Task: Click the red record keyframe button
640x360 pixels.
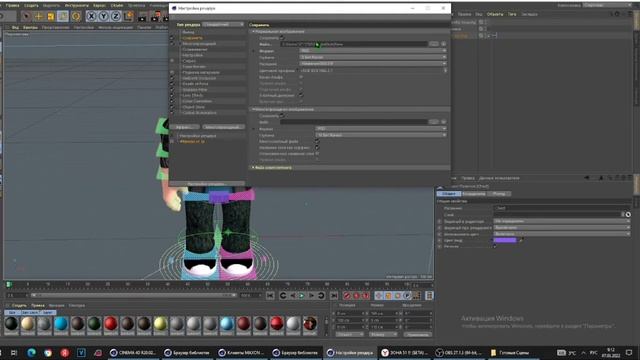Action: 347,296
